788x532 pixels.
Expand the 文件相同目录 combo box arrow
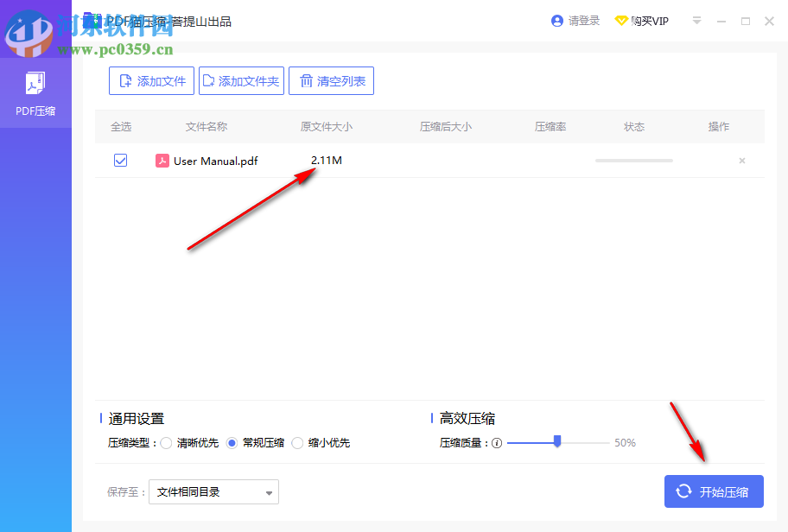(x=270, y=491)
